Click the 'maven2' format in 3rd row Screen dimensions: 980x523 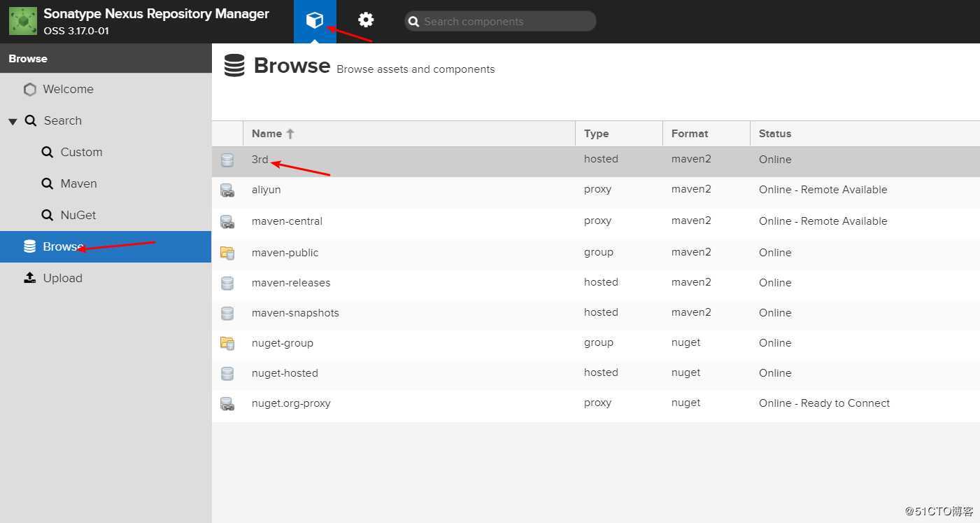point(691,159)
